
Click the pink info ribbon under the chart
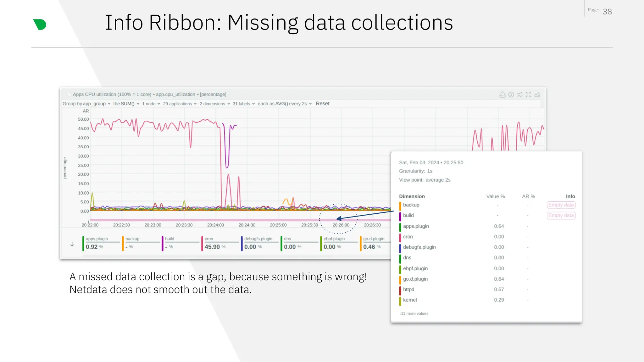[241, 220]
